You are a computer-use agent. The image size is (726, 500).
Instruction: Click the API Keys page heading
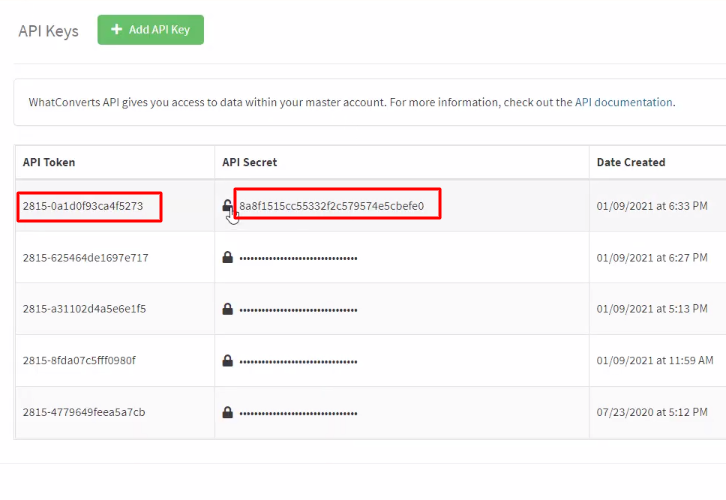tap(49, 31)
